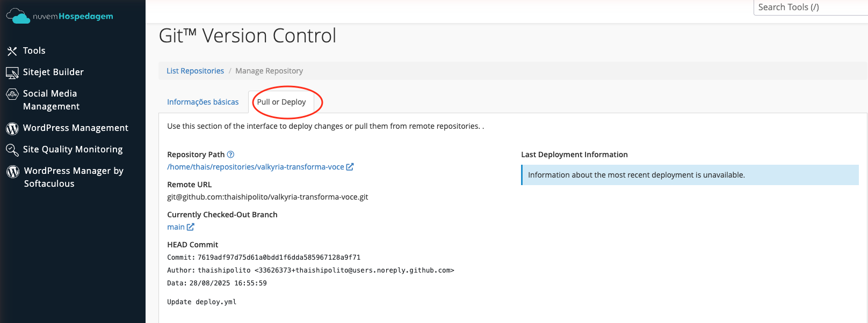Screen dimensions: 868x323
Task: Open WordPress Management menu item
Action: 76,128
